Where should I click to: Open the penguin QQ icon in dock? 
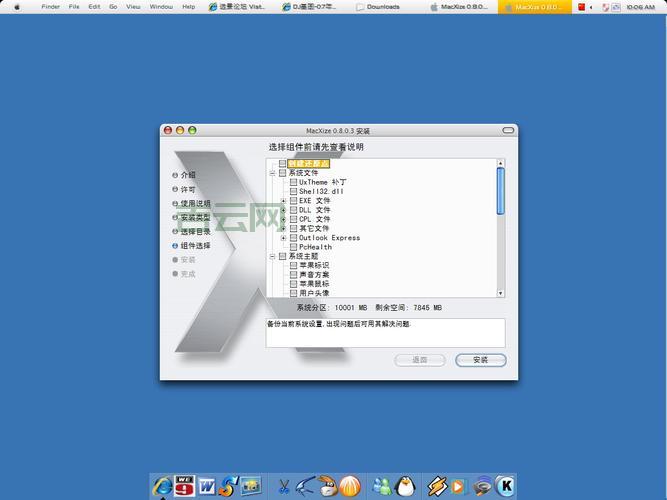pos(404,487)
